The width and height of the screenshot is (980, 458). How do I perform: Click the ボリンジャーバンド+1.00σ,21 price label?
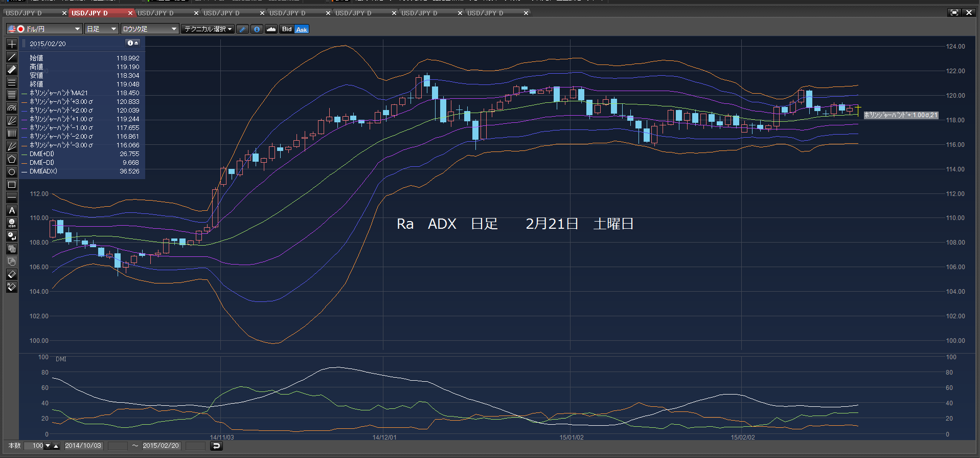(x=901, y=115)
